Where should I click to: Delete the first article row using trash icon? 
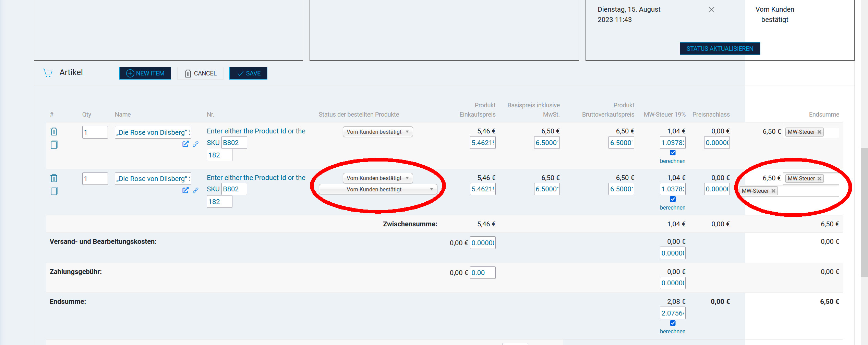[x=54, y=132]
